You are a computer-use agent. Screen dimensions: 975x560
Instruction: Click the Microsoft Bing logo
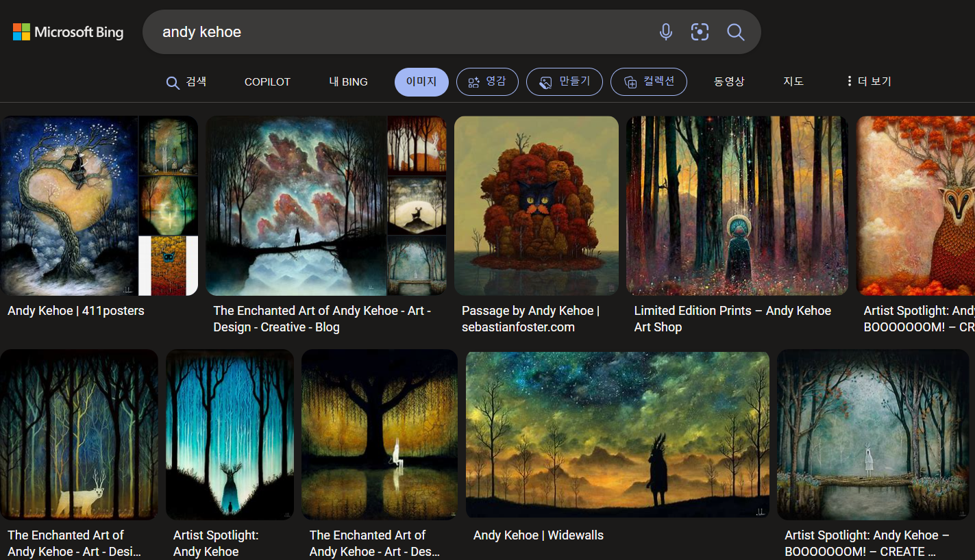point(68,31)
